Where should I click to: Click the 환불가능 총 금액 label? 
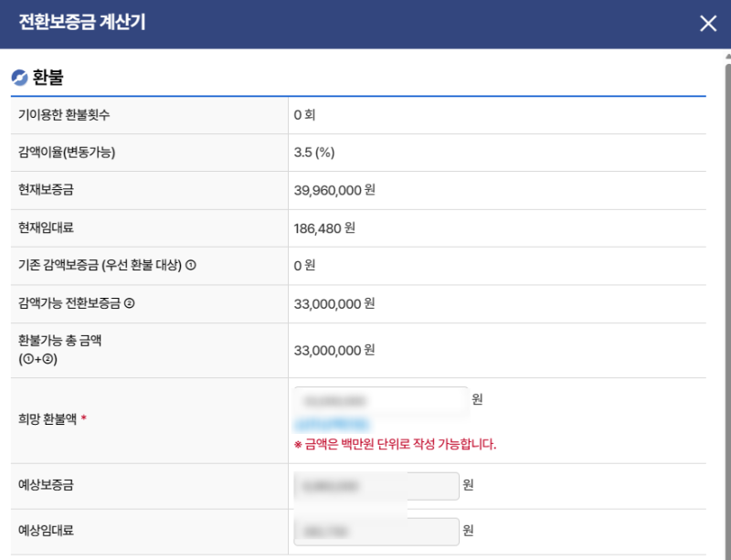click(x=59, y=349)
